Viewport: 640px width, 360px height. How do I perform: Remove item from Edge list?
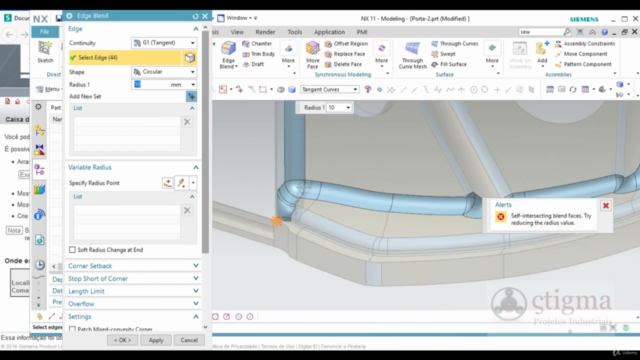(x=187, y=122)
